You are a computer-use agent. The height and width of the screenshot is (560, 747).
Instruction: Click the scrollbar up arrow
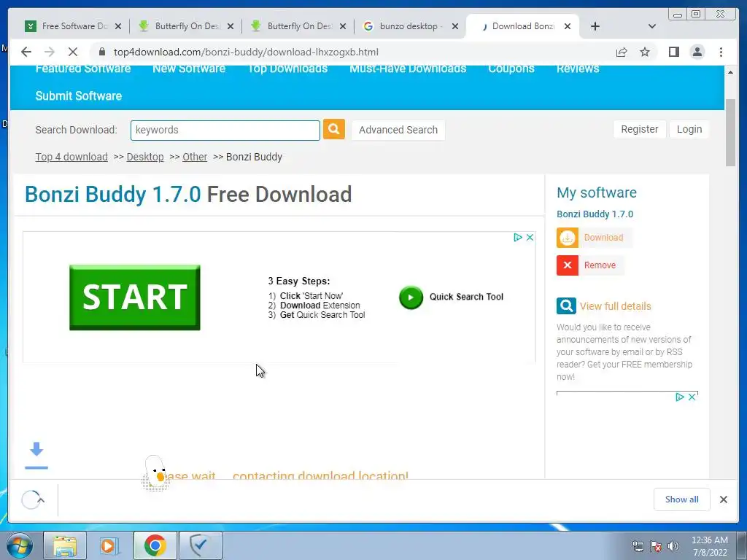pyautogui.click(x=730, y=72)
